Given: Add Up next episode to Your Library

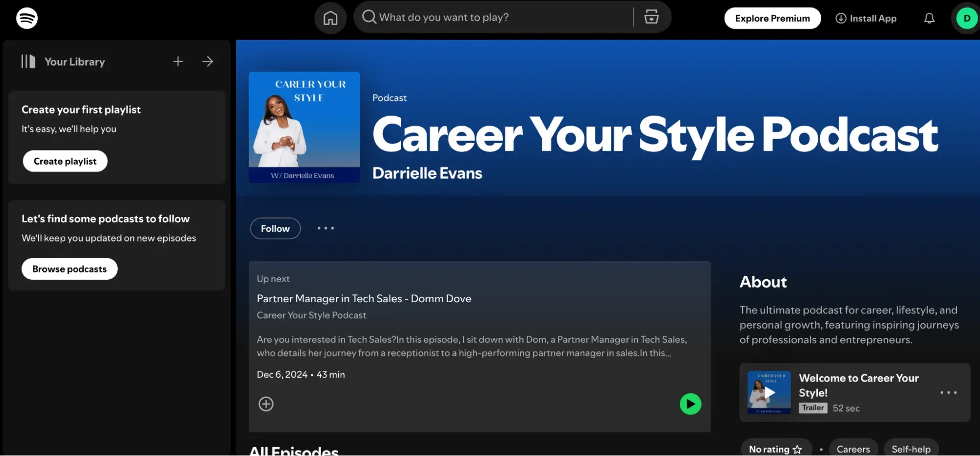Looking at the screenshot, I should click(266, 404).
